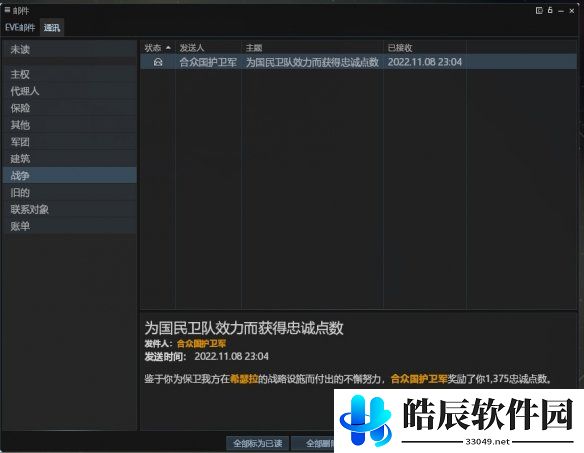Show 建筑 notifications
Image resolution: width=584 pixels, height=453 pixels.
[70, 159]
